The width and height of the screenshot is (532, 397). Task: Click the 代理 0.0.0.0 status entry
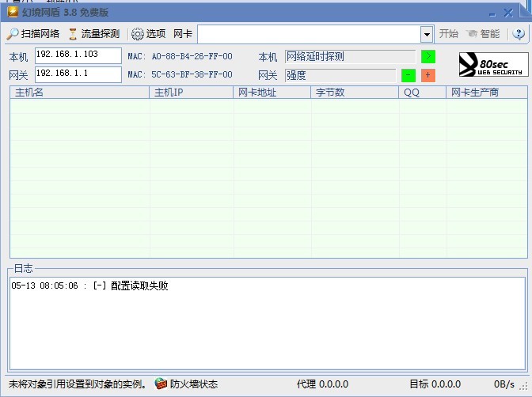[x=323, y=384]
